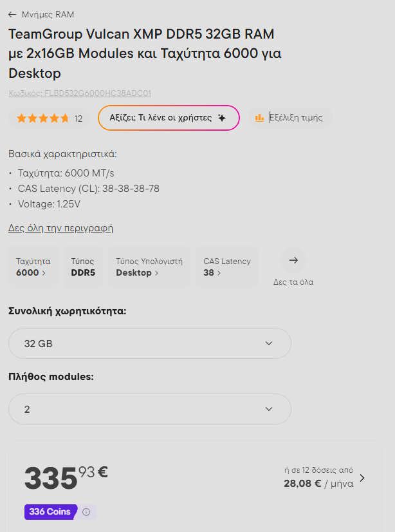Click the 336 Coins badge

pyautogui.click(x=50, y=512)
